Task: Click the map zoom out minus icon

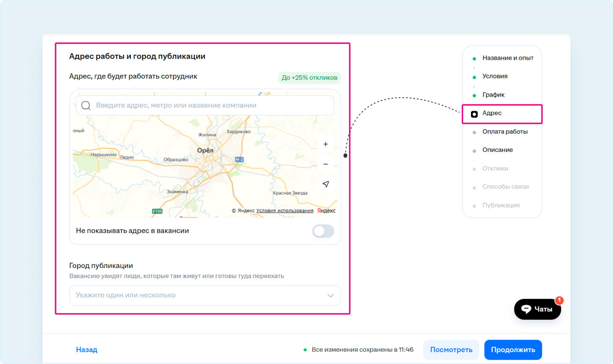Action: click(325, 164)
